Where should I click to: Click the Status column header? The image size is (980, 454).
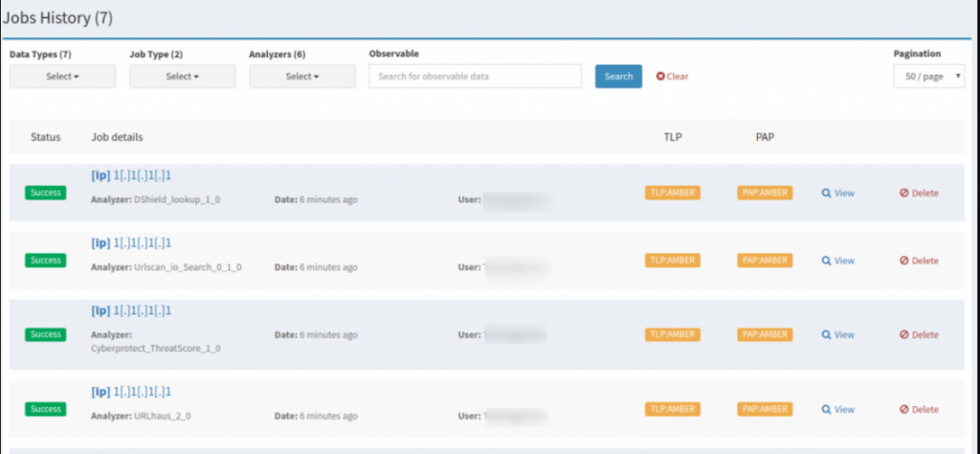(x=46, y=137)
